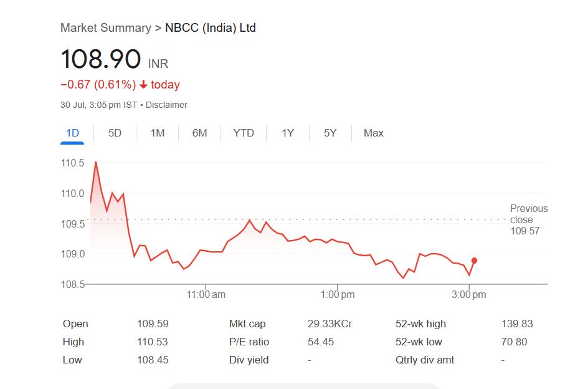Switch to the 5D chart tab

115,133
